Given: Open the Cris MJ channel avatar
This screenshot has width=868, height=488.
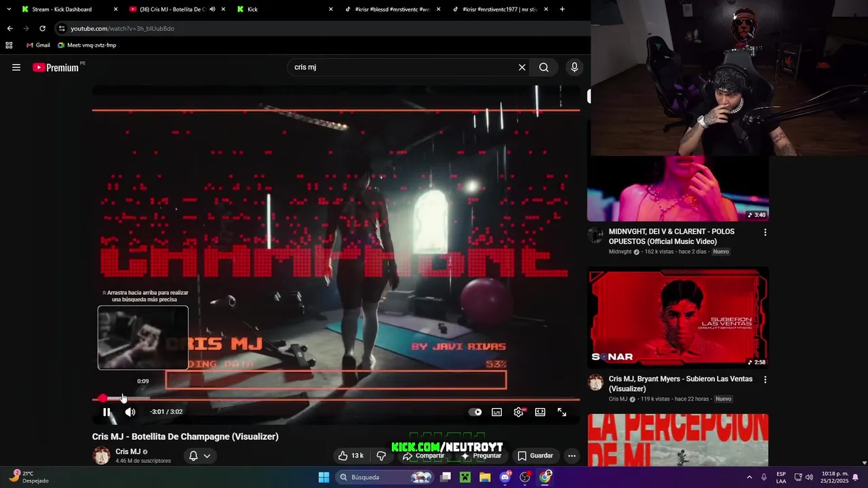Looking at the screenshot, I should [102, 455].
